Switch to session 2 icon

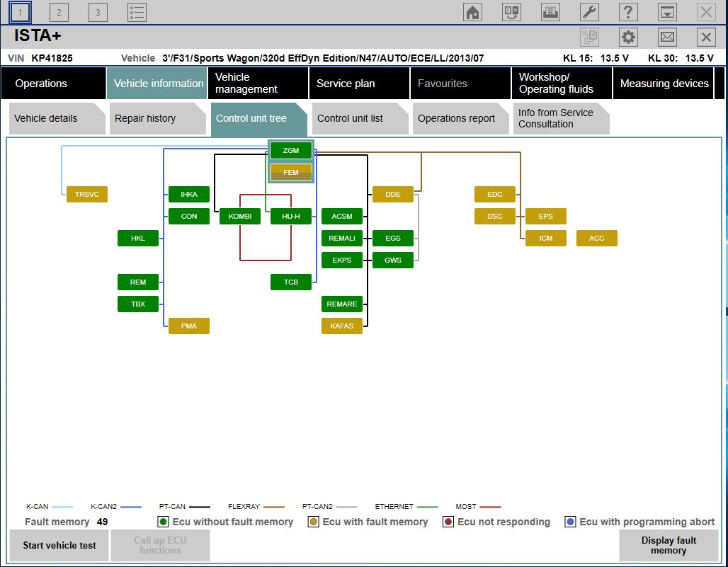point(59,12)
